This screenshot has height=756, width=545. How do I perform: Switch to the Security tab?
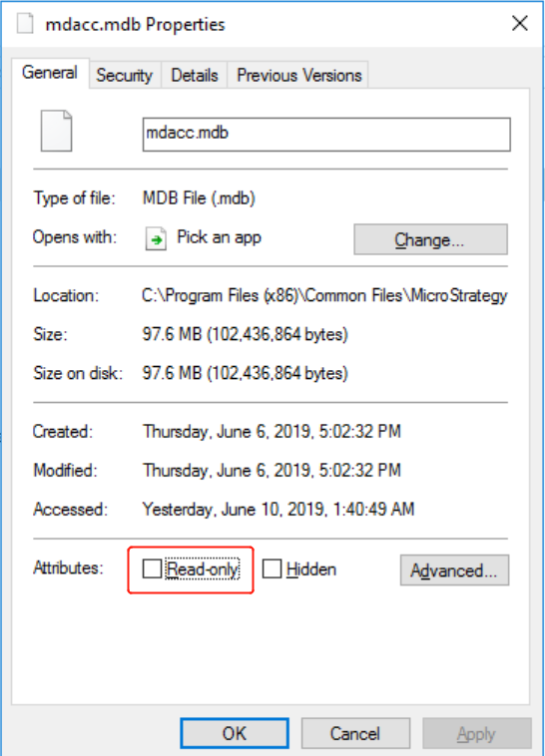point(124,75)
